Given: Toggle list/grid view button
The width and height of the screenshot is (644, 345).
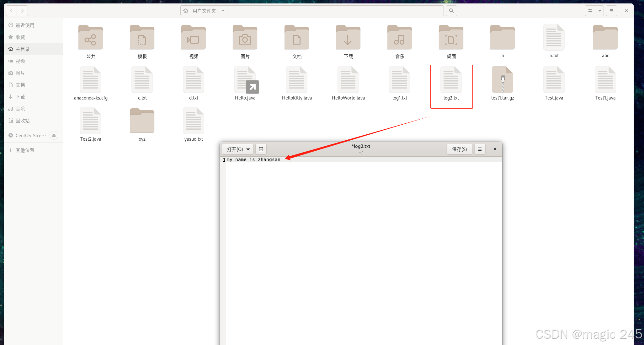Looking at the screenshot, I should point(590,11).
